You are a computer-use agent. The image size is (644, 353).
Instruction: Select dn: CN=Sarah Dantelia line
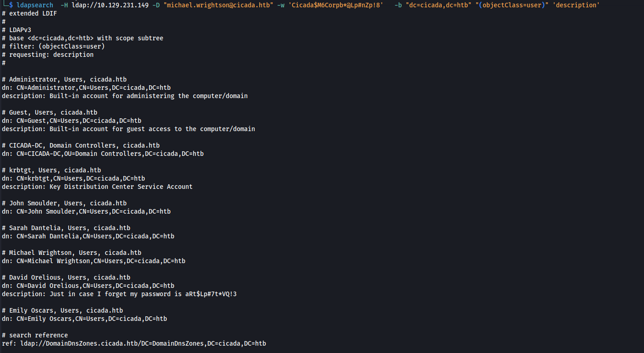88,236
